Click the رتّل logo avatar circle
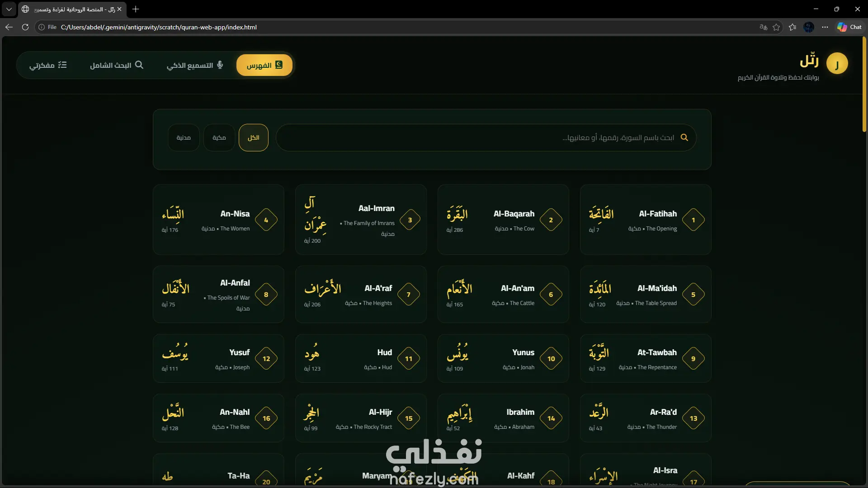Viewport: 868px width, 488px height. click(x=837, y=64)
